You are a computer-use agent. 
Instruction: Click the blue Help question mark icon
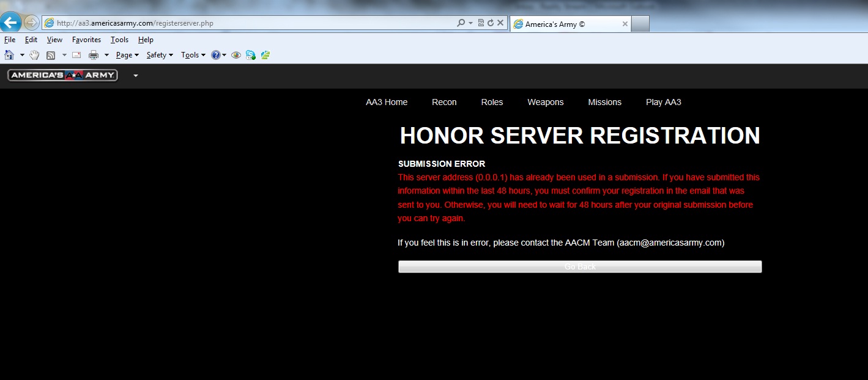pyautogui.click(x=216, y=55)
